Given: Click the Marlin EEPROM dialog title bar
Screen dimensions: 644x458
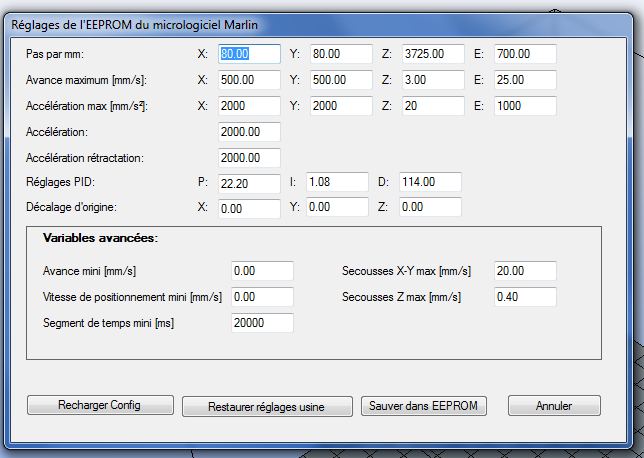Looking at the screenshot, I should click(x=318, y=25).
